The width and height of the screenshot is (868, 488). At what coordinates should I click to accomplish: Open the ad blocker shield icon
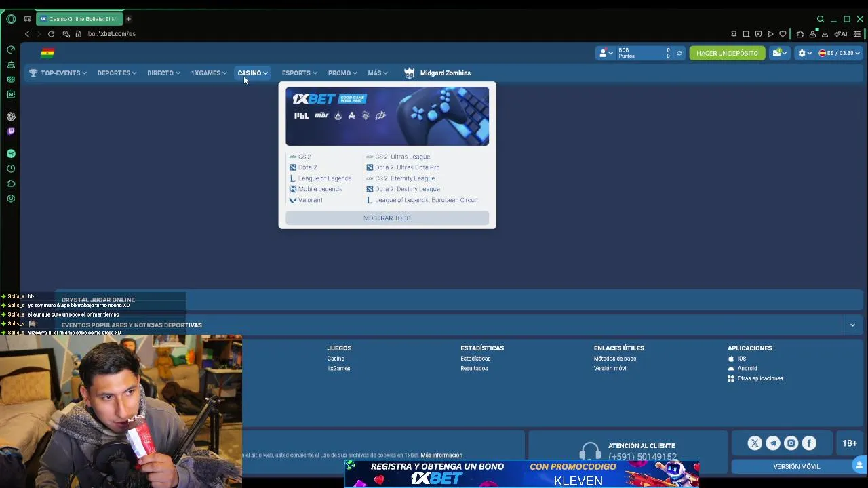click(758, 34)
